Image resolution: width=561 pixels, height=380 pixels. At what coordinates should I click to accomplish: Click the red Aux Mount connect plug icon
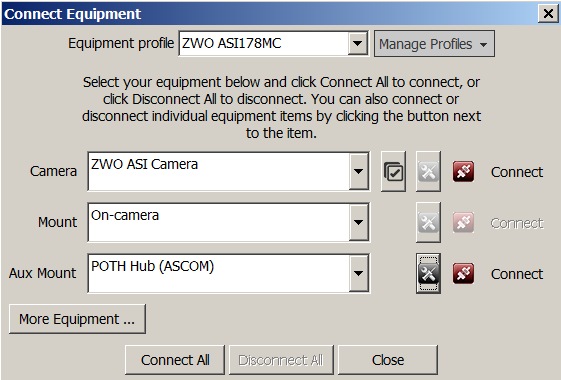pyautogui.click(x=463, y=274)
